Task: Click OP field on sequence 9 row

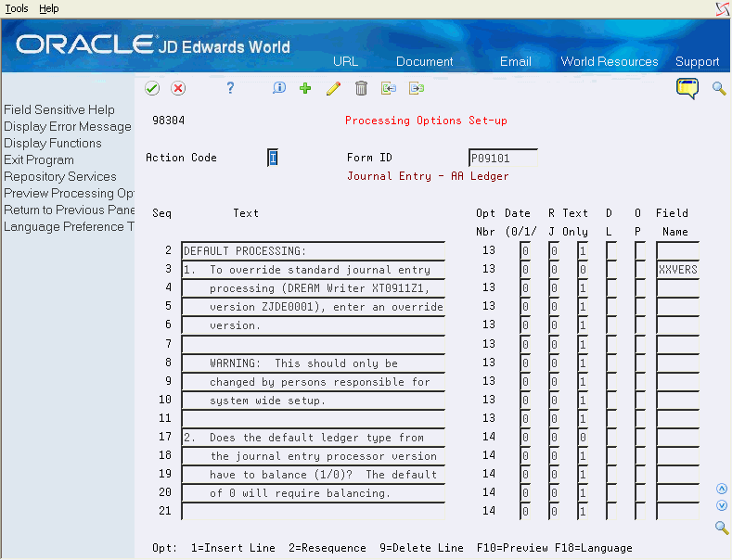Action: (x=640, y=381)
